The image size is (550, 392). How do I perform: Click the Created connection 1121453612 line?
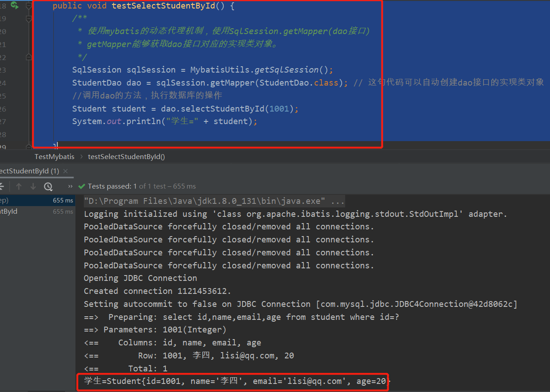(x=157, y=291)
